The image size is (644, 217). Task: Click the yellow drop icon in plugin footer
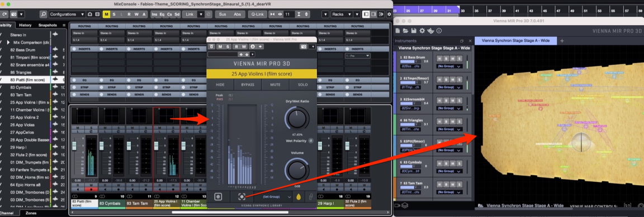click(x=299, y=197)
